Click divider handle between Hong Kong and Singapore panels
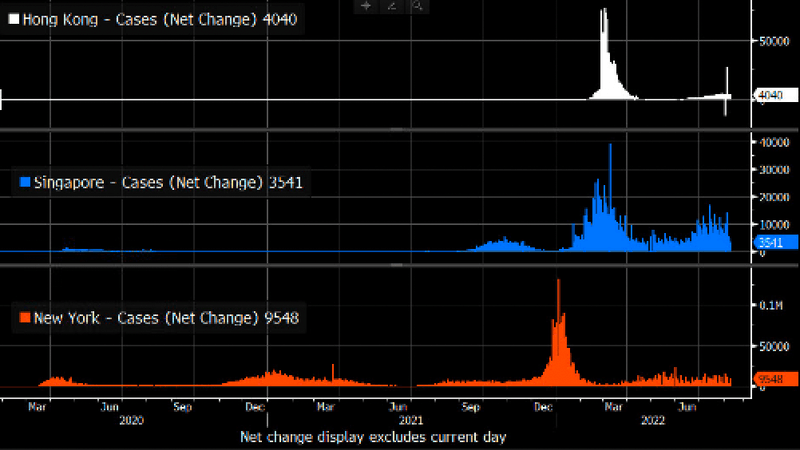This screenshot has width=800, height=450. point(400,129)
